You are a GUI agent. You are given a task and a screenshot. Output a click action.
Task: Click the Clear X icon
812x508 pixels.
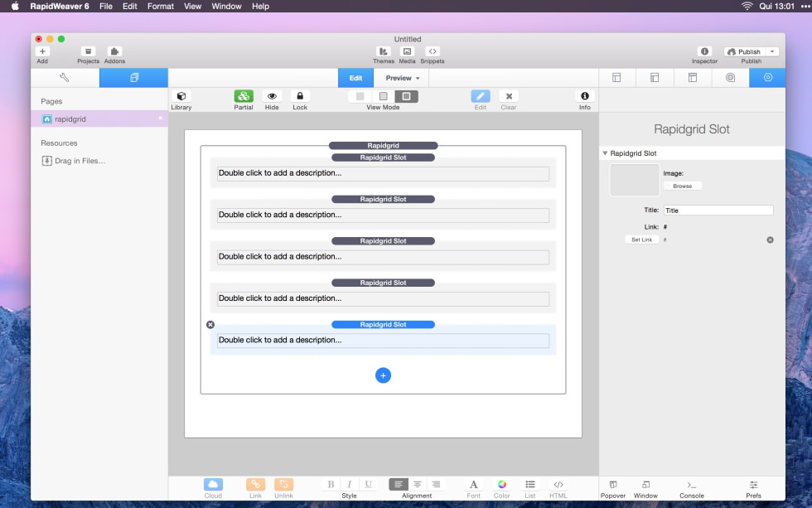(509, 96)
